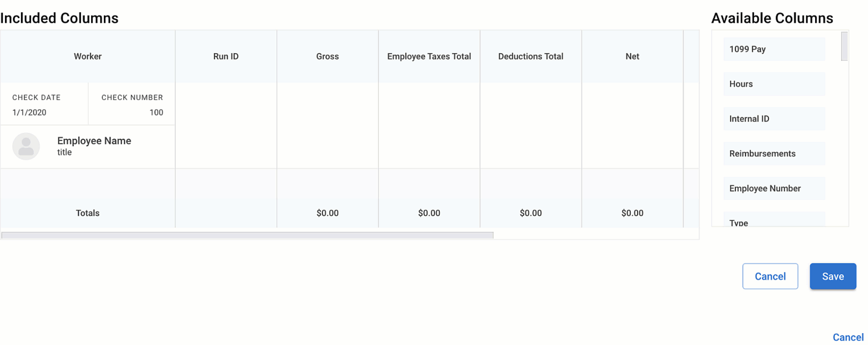Click the Available Columns vertical scrollbar thumb
Screen dimensions: 868x345
pos(844,46)
